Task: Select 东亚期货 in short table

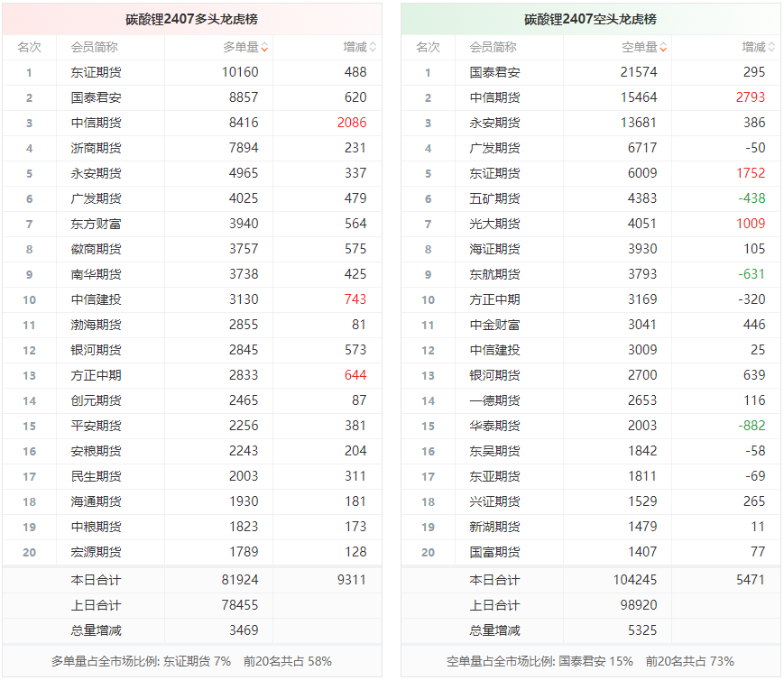Action: point(494,476)
